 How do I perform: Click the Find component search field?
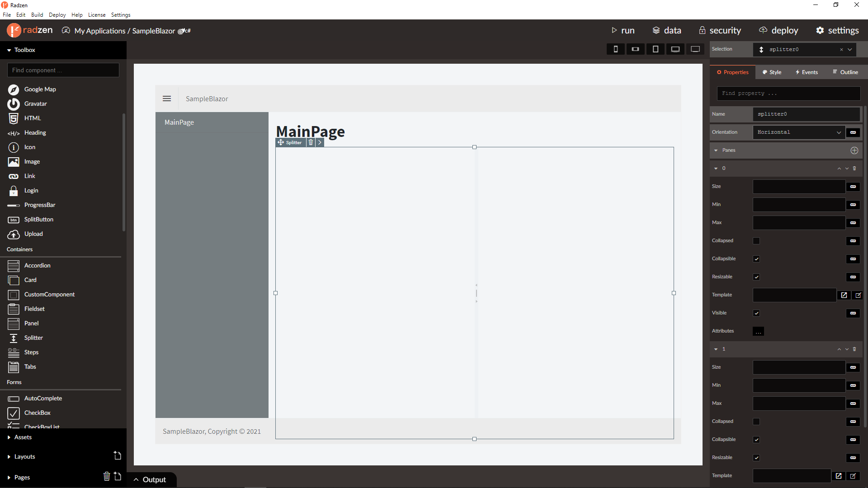point(63,70)
